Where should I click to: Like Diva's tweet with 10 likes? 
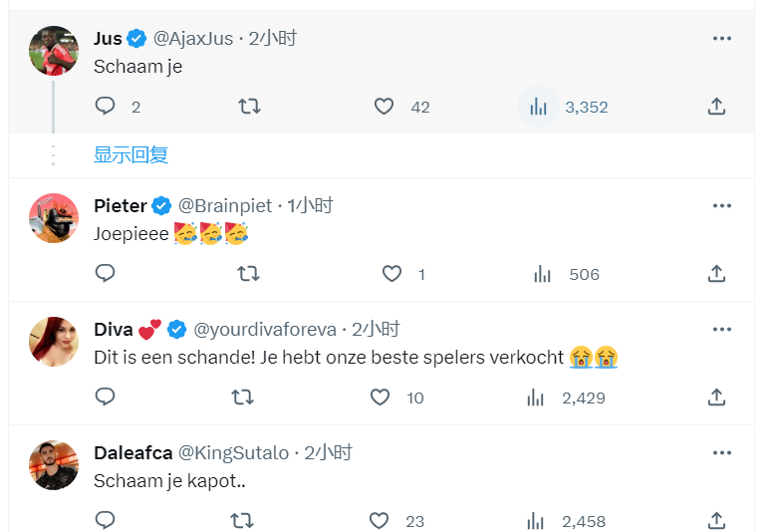[x=380, y=398]
